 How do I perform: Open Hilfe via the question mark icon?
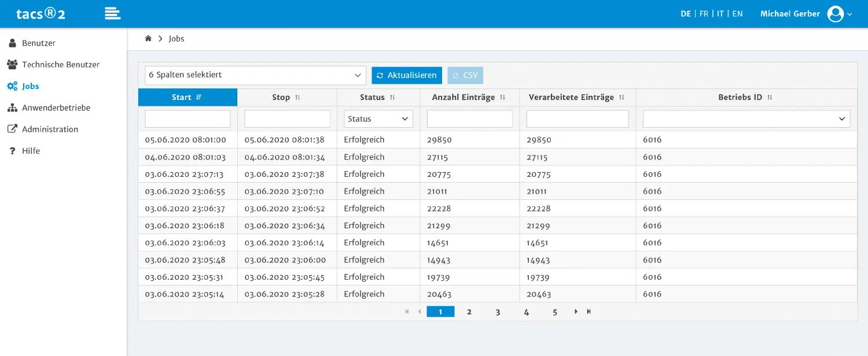(12, 151)
